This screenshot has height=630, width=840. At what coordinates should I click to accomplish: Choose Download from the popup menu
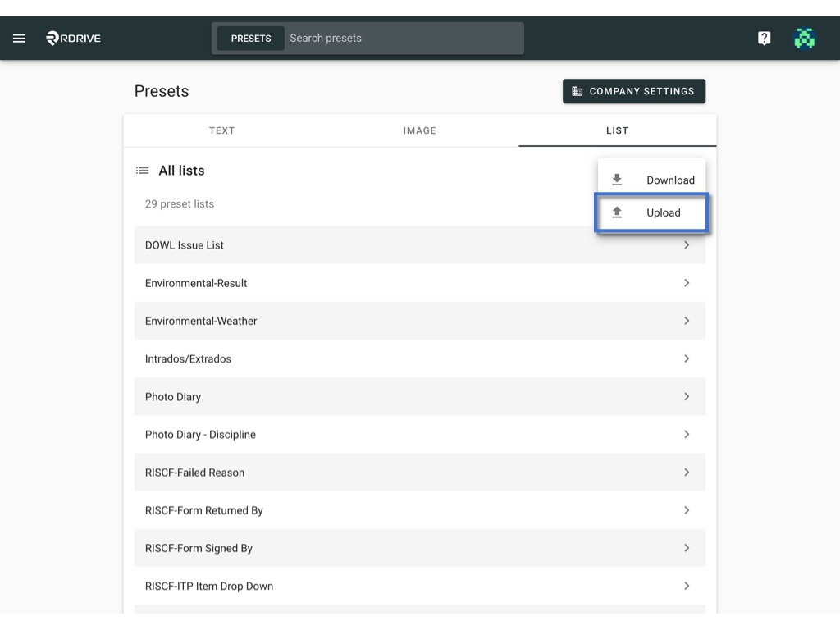pyautogui.click(x=651, y=180)
